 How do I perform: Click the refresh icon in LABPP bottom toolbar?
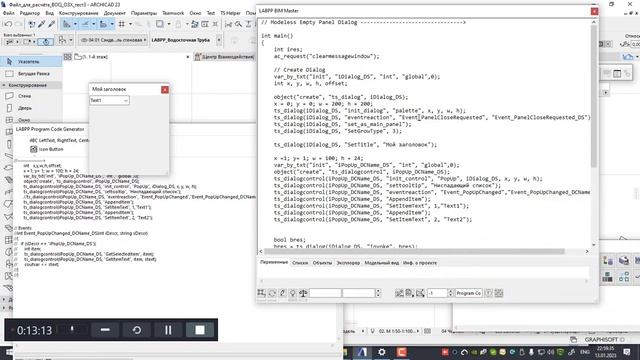[x=272, y=293]
